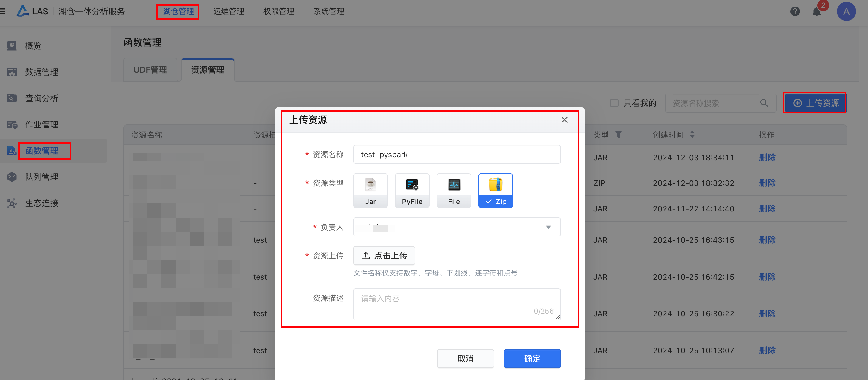
Task: Click the 类型 column filter icon
Action: pyautogui.click(x=618, y=135)
